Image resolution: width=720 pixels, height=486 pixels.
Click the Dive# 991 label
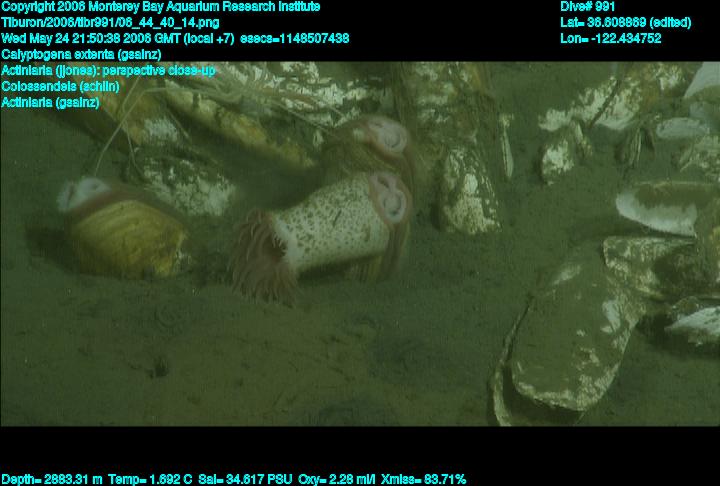[587, 7]
